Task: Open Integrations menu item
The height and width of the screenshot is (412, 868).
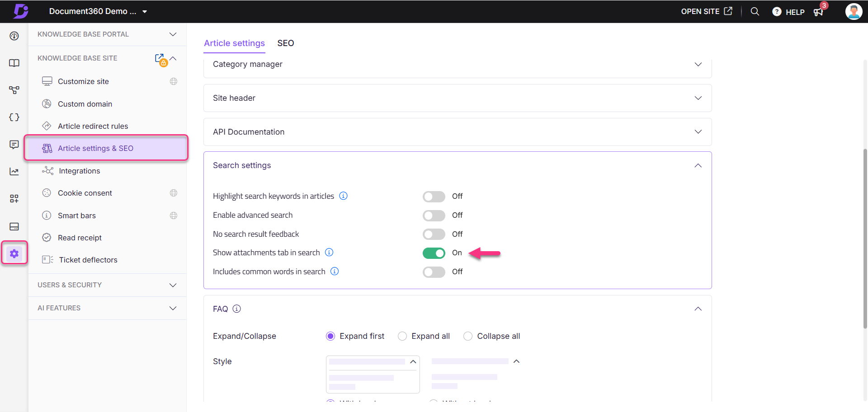Action: tap(107, 171)
